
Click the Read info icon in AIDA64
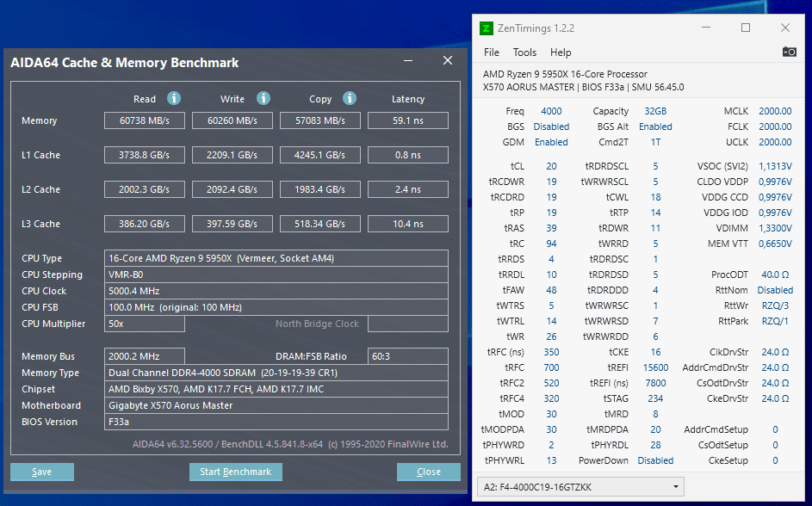pos(173,98)
